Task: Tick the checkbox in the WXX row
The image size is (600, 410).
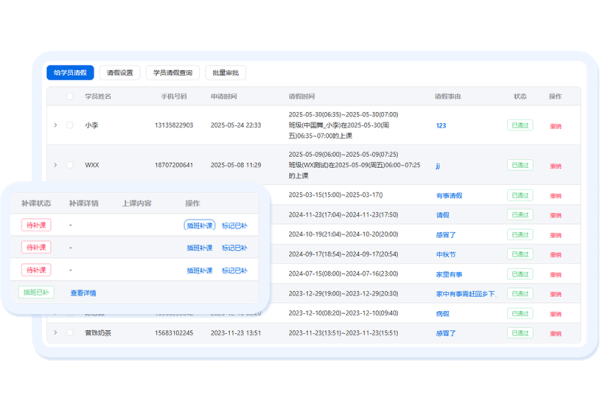Action: coord(70,164)
